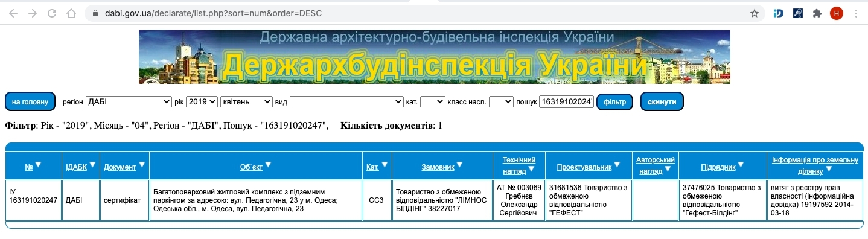Click the sort triangle beside Кат. column
The width and height of the screenshot is (868, 239).
(385, 165)
